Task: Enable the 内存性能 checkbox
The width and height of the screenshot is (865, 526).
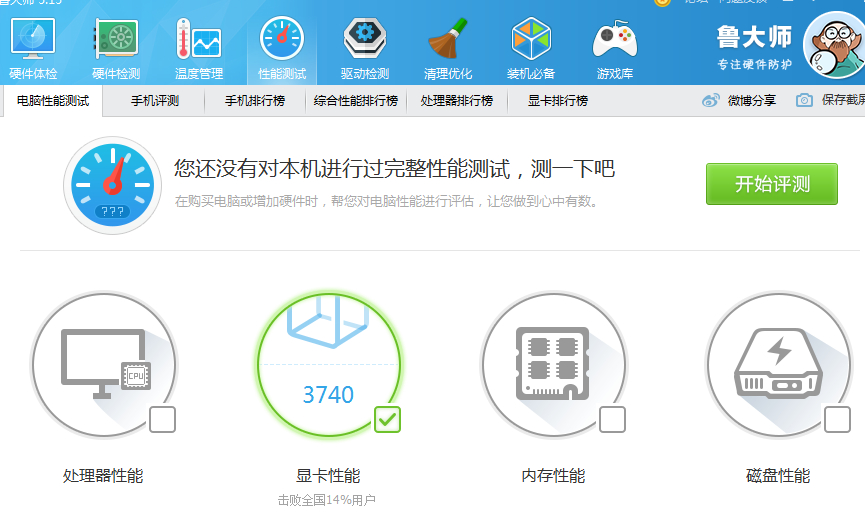Action: pyautogui.click(x=612, y=419)
